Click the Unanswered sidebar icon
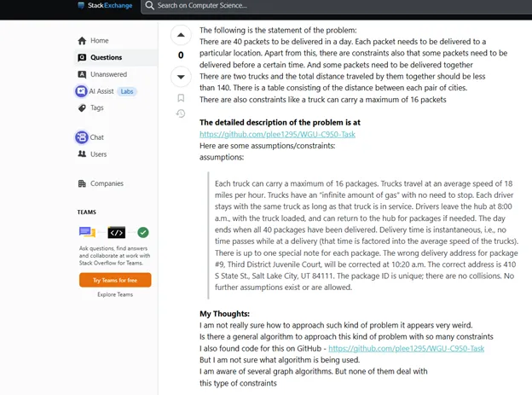532x395 pixels. click(82, 74)
